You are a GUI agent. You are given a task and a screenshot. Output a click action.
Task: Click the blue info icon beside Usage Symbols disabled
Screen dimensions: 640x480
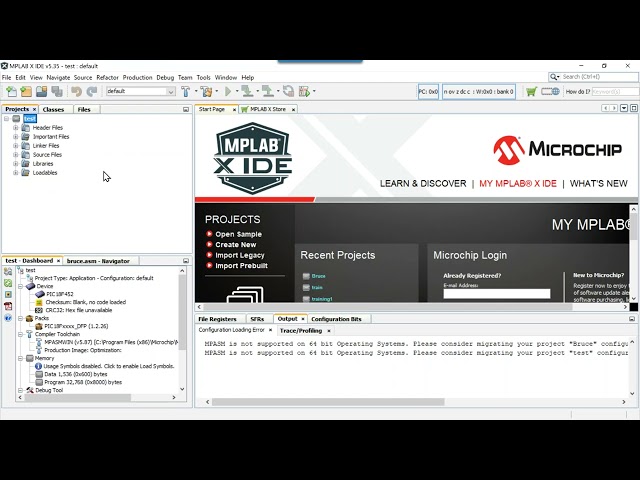pos(38,366)
